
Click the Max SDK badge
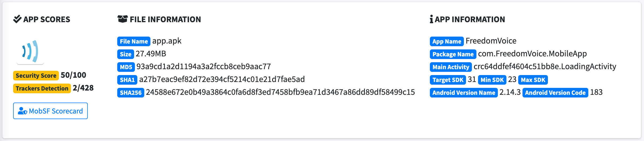tap(533, 80)
